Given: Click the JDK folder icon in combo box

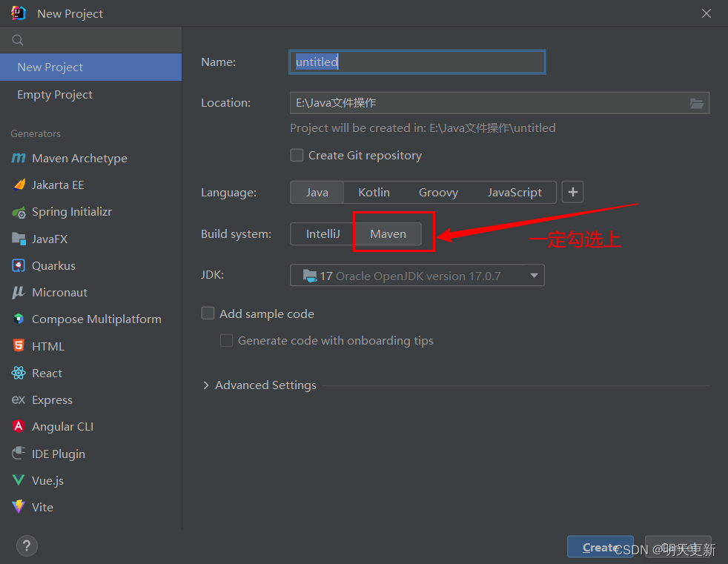Looking at the screenshot, I should point(310,276).
